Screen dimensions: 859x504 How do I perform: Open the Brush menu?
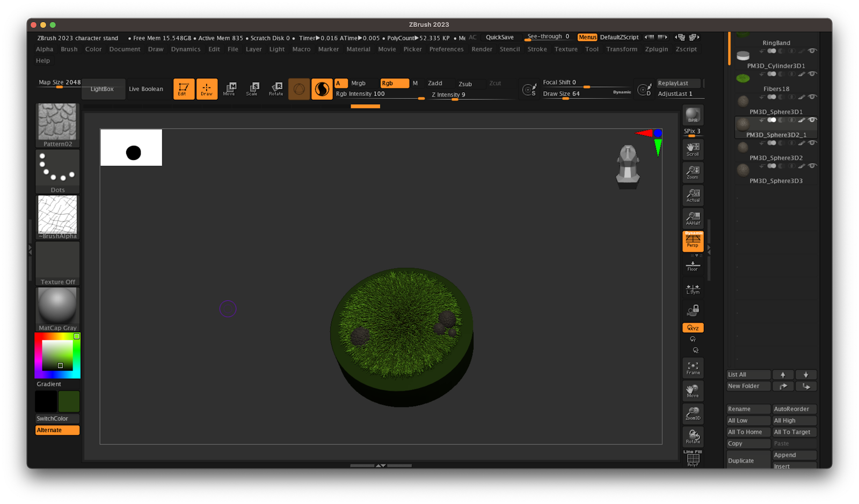coord(69,49)
